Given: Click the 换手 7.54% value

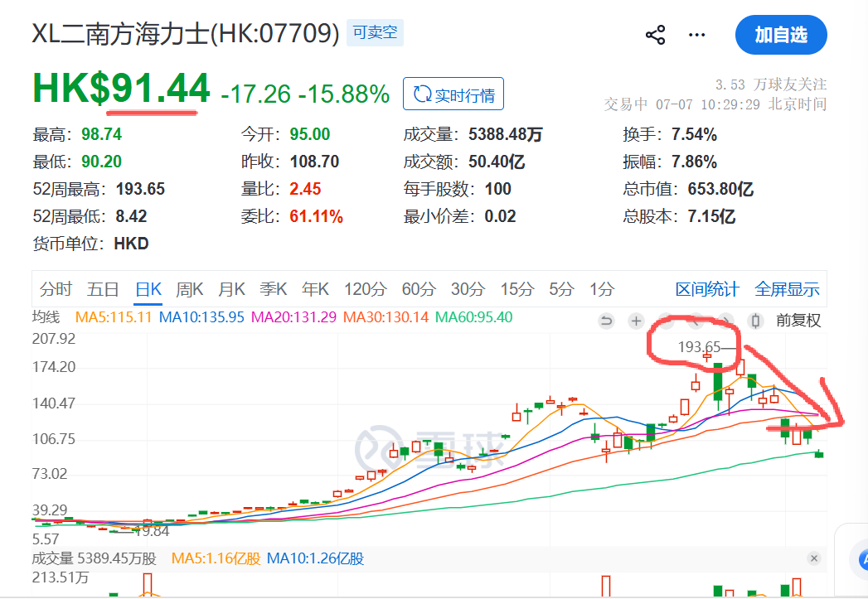Looking at the screenshot, I should pos(694,134).
